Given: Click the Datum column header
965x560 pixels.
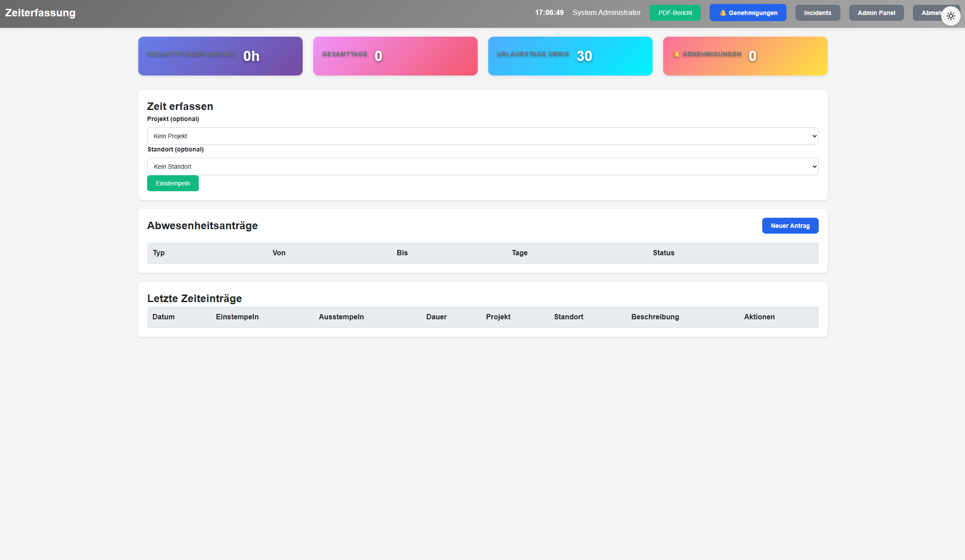Looking at the screenshot, I should (x=163, y=317).
